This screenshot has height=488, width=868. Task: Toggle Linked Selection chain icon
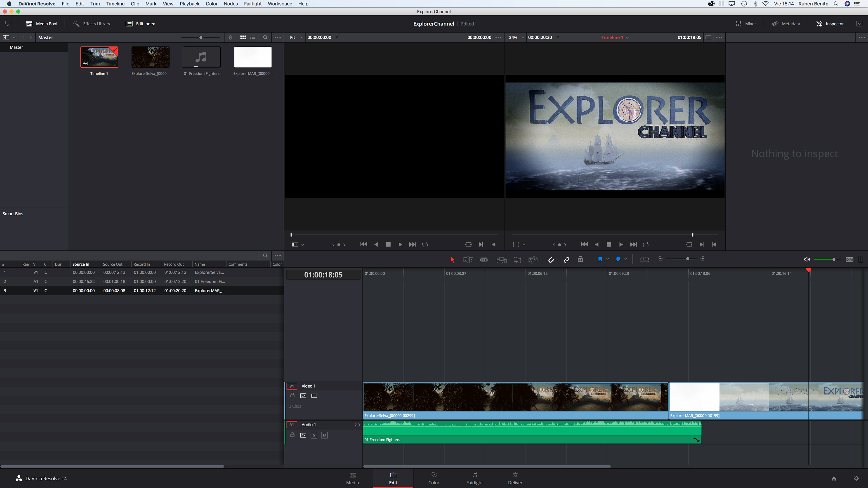566,259
